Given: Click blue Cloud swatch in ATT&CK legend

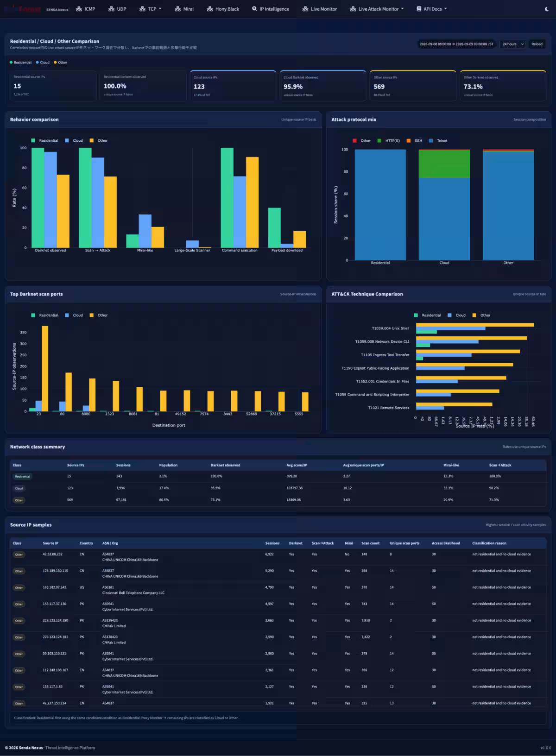Looking at the screenshot, I should tap(449, 315).
